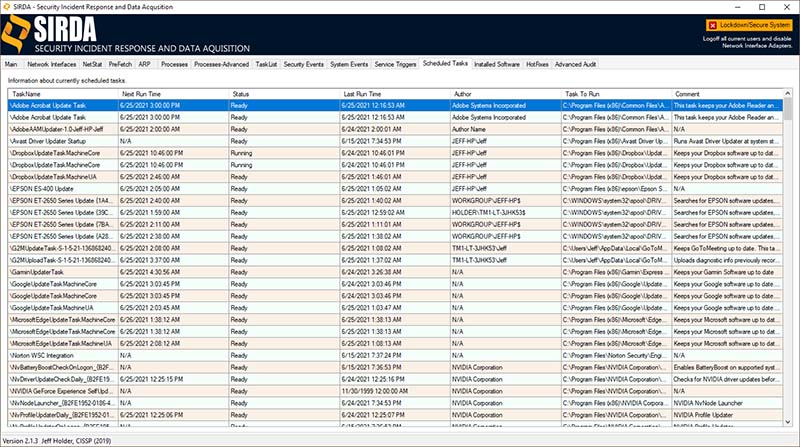This screenshot has height=447, width=800.
Task: Click the Lockdown/Secure System button
Action: coord(749,25)
